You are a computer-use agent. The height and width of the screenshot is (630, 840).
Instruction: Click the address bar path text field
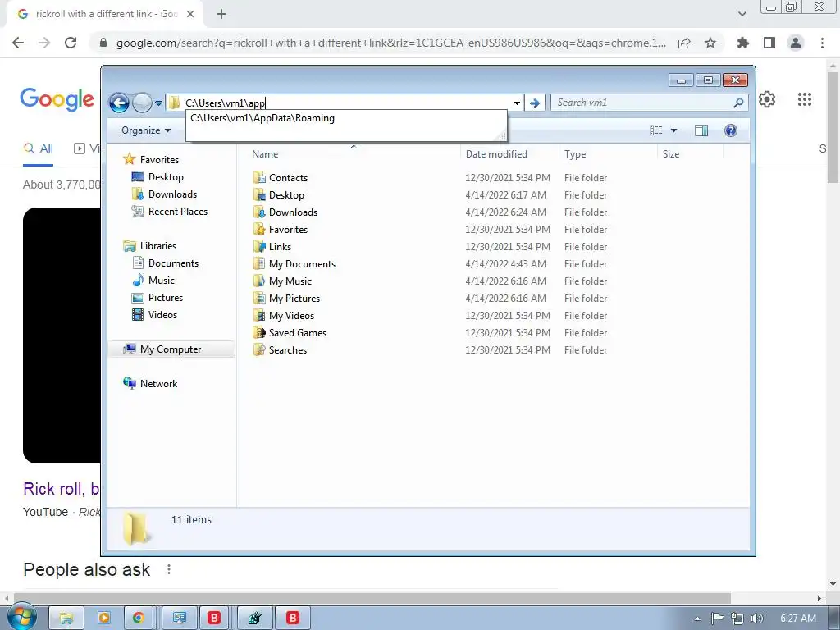pyautogui.click(x=347, y=103)
